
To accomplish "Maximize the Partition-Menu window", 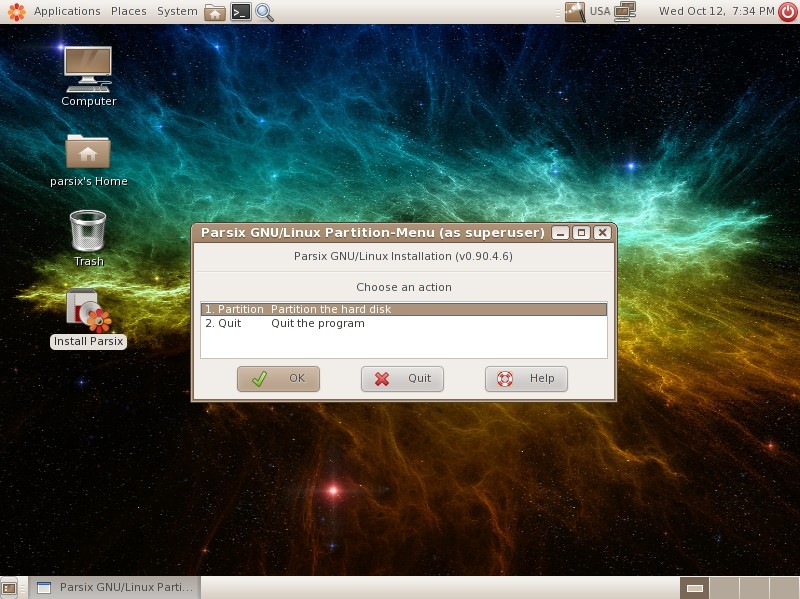I will (x=581, y=233).
